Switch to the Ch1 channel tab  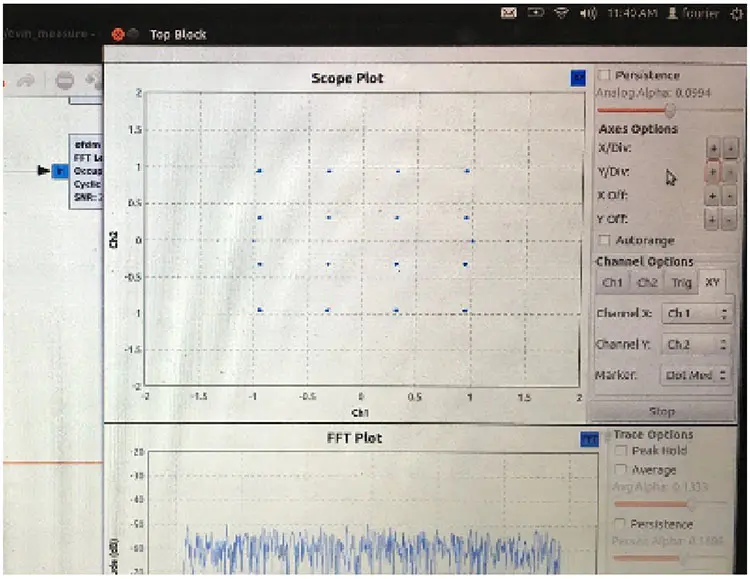point(612,283)
